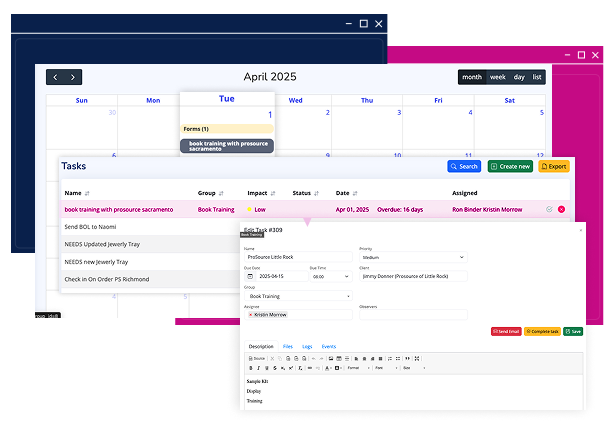Sort tasks by Impact column

tap(261, 193)
